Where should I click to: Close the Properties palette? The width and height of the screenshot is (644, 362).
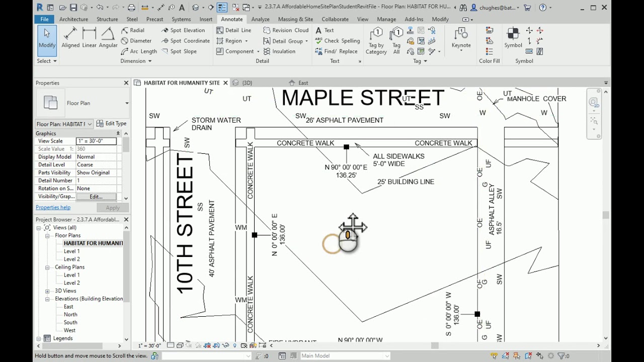coord(126,83)
